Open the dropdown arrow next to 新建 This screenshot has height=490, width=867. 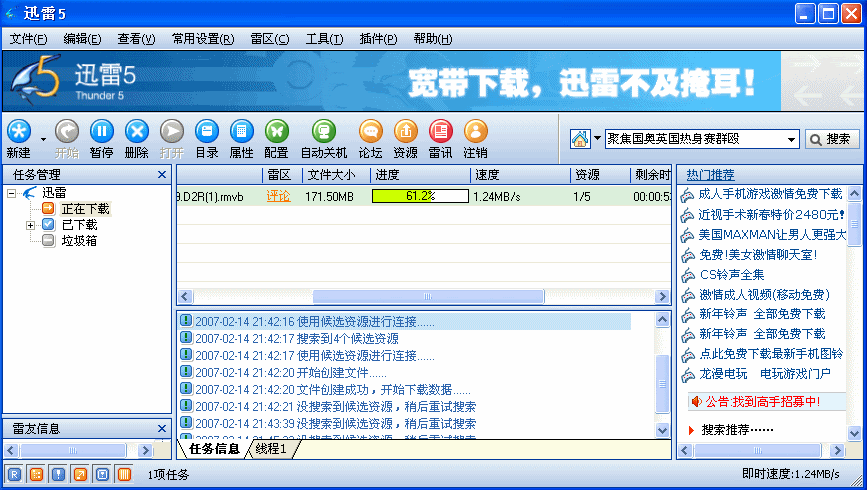tap(43, 139)
